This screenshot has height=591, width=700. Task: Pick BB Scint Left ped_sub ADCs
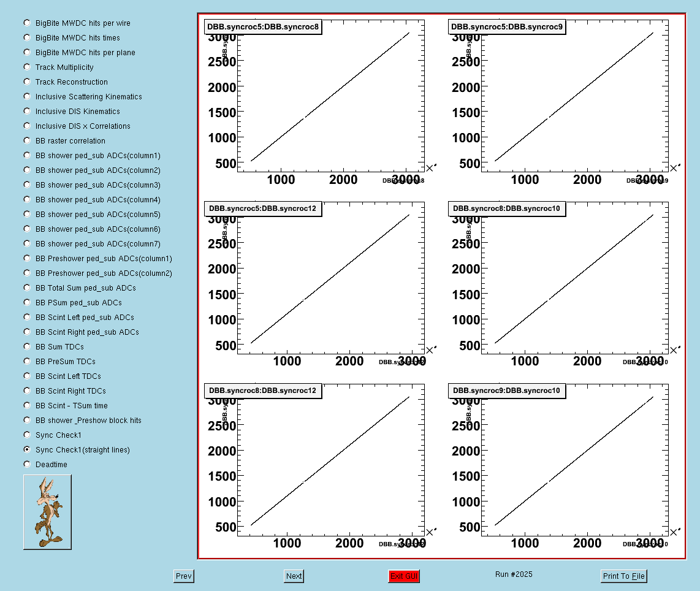pos(27,318)
